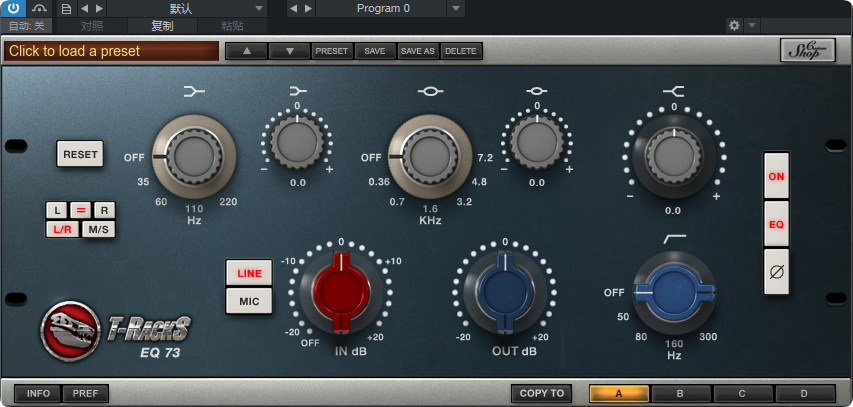Click the high-pass filter symbol above blue knob

click(x=675, y=238)
